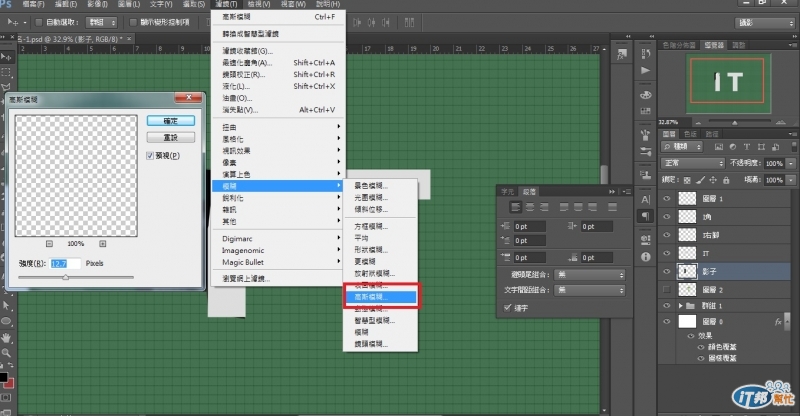Open the 扭曲 filter submenu
This screenshot has width=800, height=416.
[x=278, y=127]
